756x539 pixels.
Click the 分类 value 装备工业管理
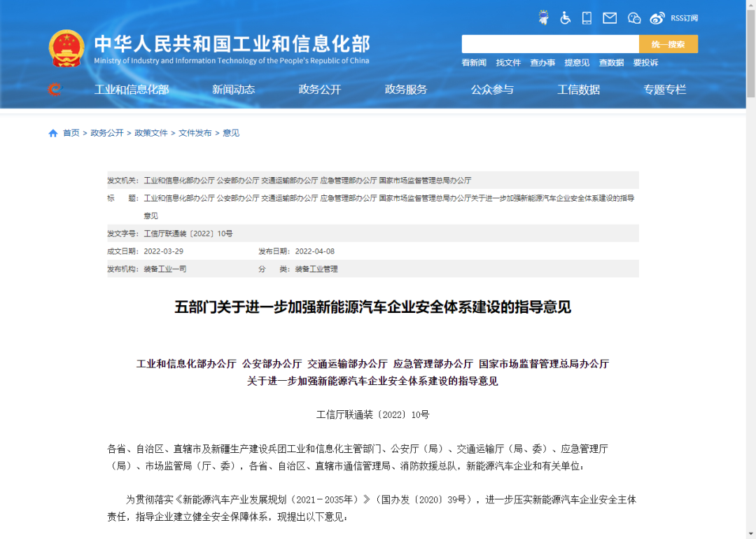pos(316,269)
